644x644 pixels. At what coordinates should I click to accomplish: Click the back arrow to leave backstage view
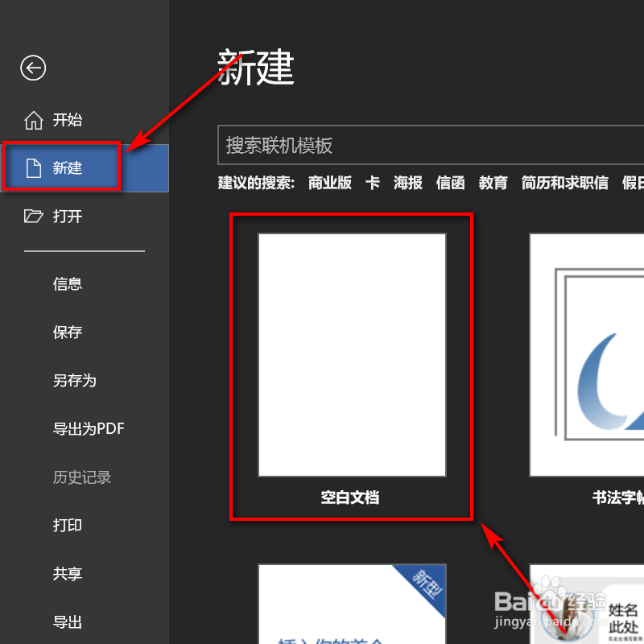click(32, 68)
